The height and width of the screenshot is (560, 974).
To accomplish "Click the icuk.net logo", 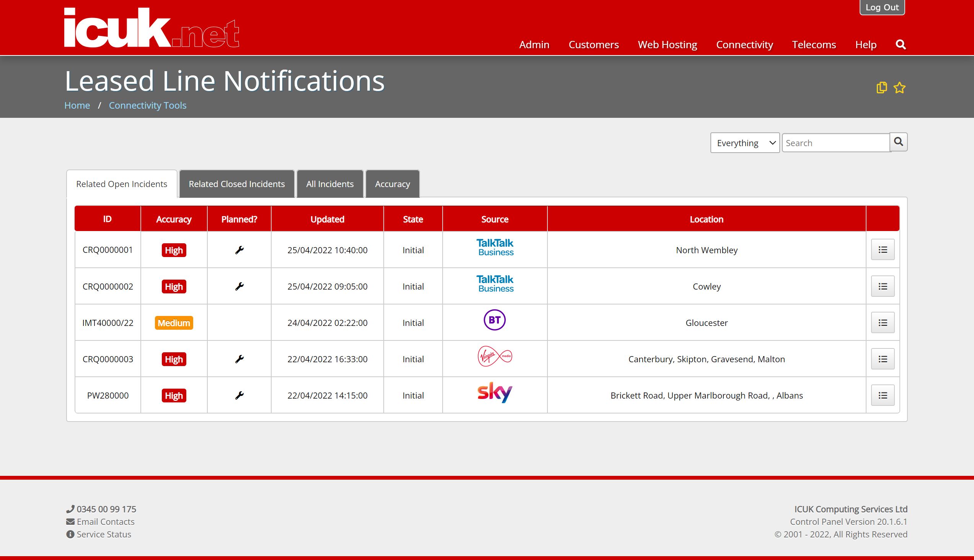I will [151, 28].
